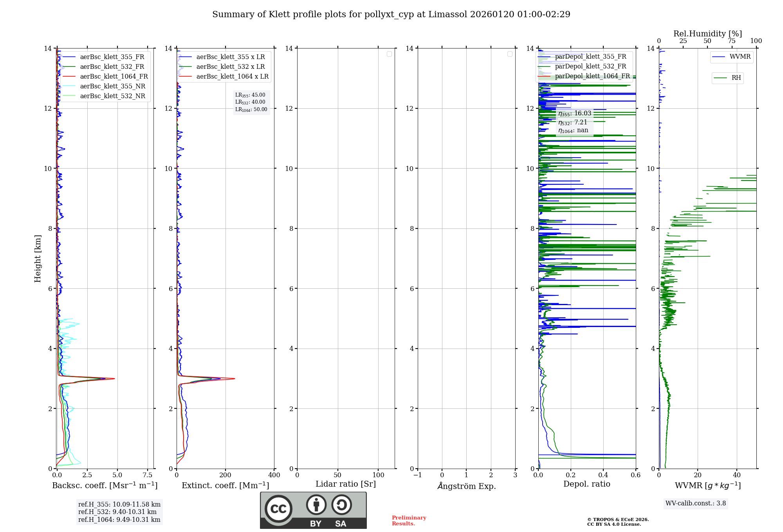
Task: Click the empty legend box in Lidar ratio plot
Action: 389,54
